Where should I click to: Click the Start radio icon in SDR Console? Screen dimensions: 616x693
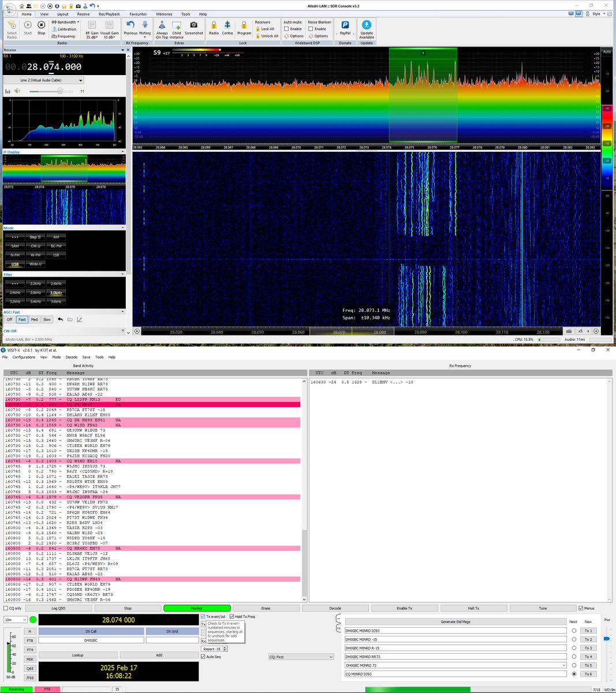[28, 27]
